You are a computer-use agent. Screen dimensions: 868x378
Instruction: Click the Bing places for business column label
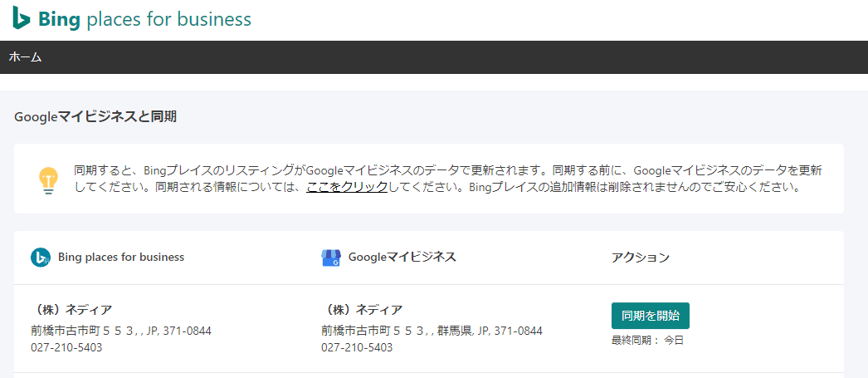121,258
